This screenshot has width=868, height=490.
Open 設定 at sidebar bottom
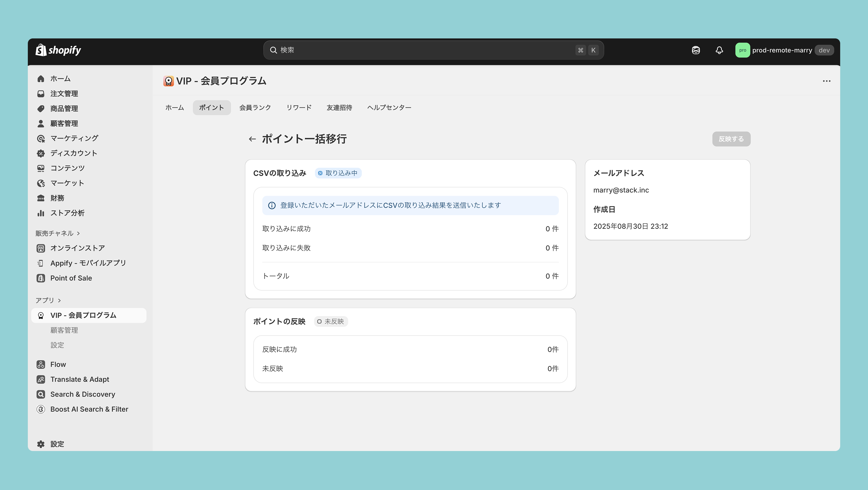57,444
